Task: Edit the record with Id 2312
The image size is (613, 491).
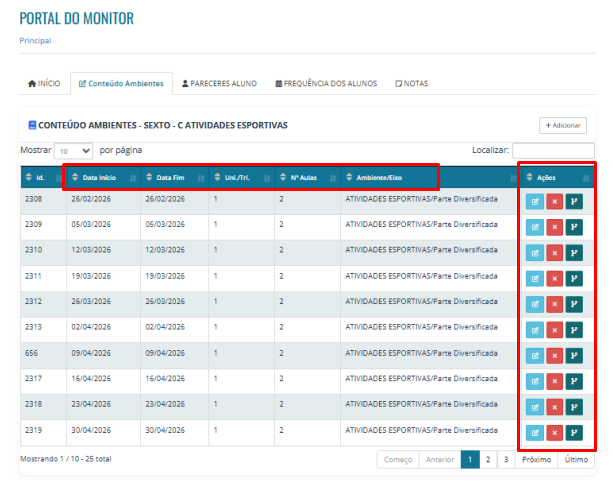Action: pos(535,304)
